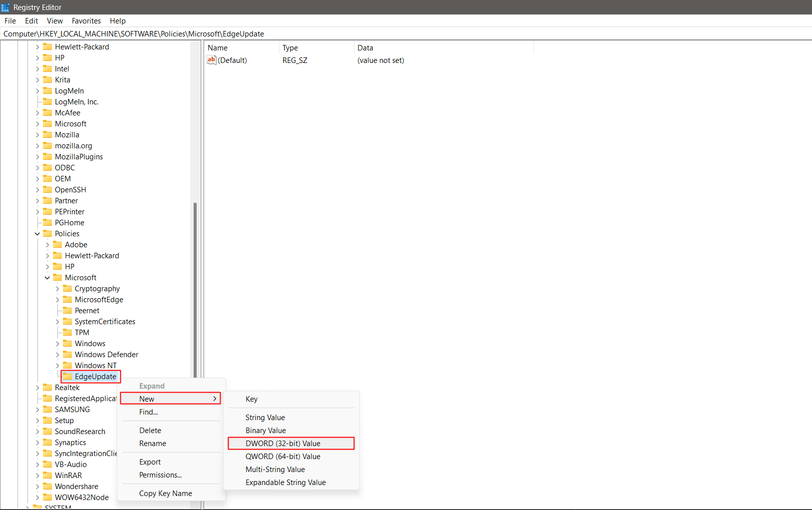The image size is (812, 510).
Task: Click the (Default) string value icon
Action: [211, 60]
